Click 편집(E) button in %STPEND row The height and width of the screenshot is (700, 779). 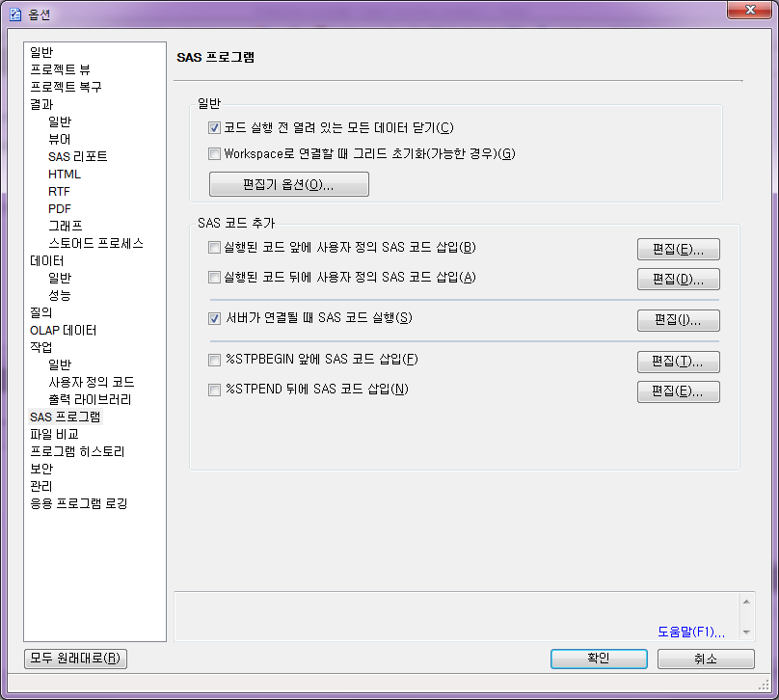point(678,391)
